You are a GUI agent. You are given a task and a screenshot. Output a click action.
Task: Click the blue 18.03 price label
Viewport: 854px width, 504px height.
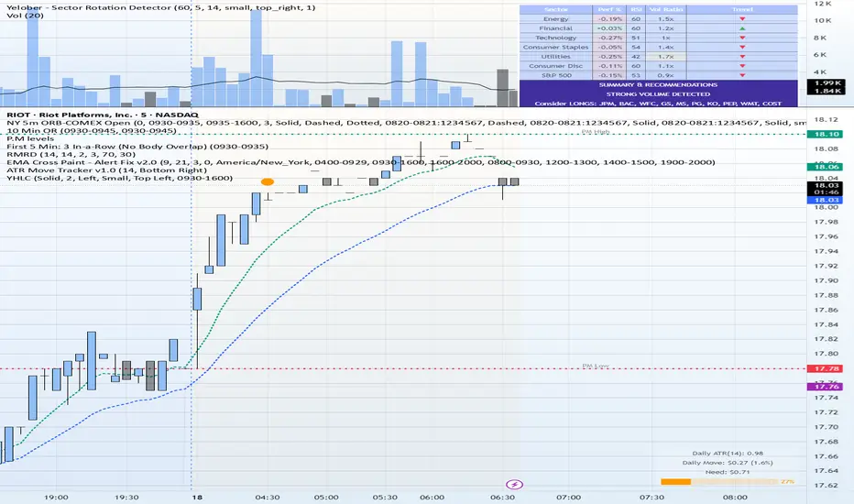pos(827,200)
